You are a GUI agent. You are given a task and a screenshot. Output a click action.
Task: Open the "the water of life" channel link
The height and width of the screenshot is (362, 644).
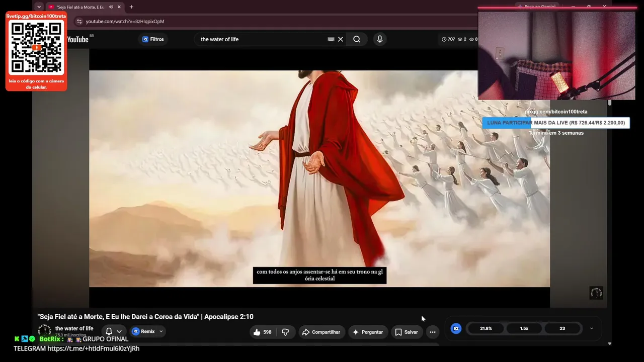[x=74, y=328]
